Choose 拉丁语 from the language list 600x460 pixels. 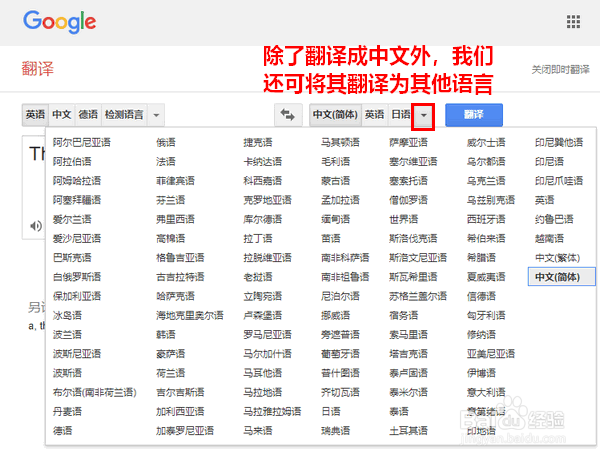(x=258, y=239)
